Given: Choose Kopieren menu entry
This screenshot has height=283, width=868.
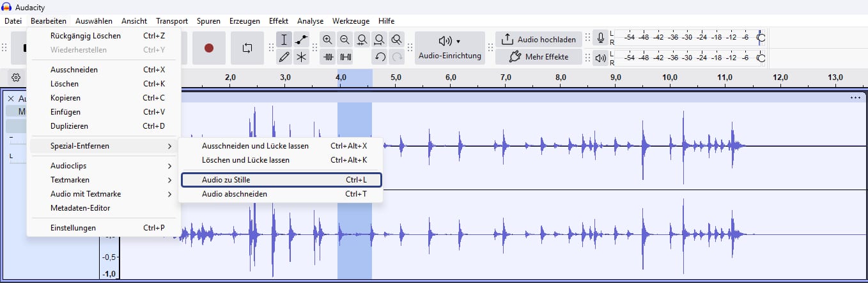Looking at the screenshot, I should tap(104, 98).
